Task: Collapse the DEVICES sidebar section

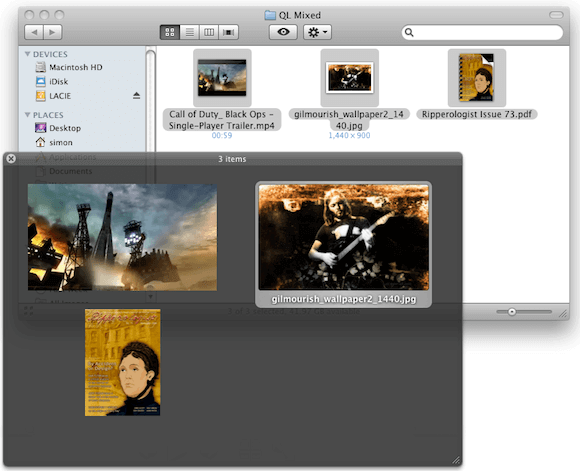Action: [27, 54]
